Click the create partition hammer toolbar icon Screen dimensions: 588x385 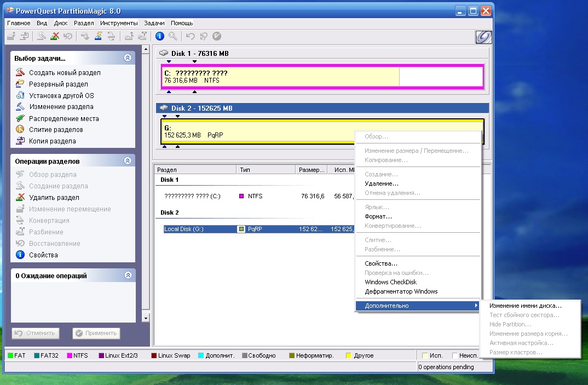pyautogui.click(x=41, y=36)
